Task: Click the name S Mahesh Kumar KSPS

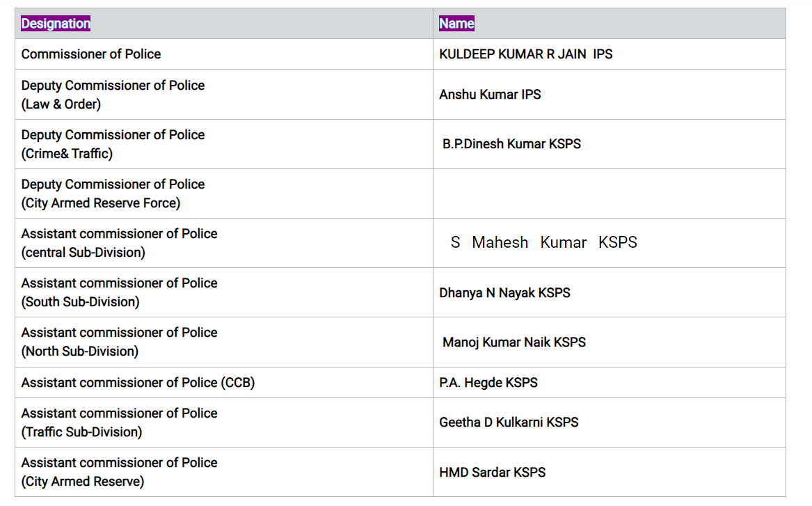Action: tap(543, 242)
